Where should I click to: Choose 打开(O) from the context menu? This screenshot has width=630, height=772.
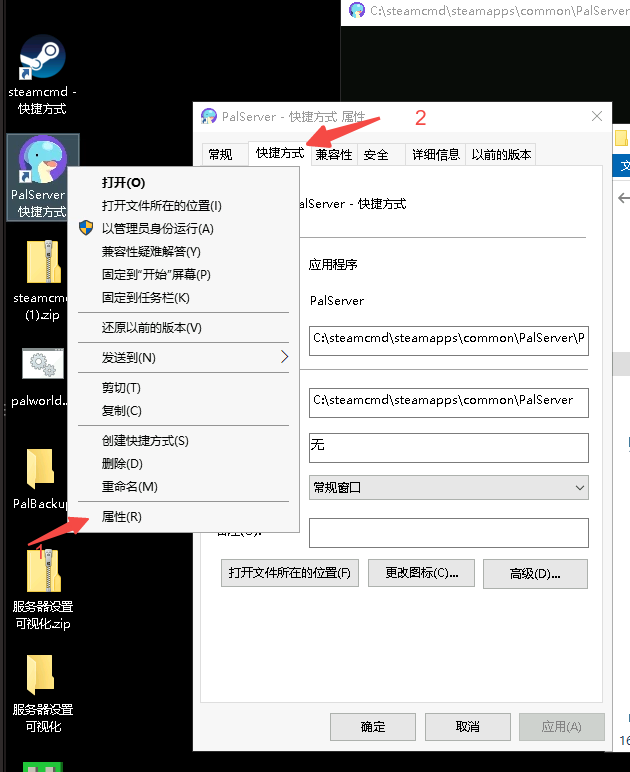point(183,183)
